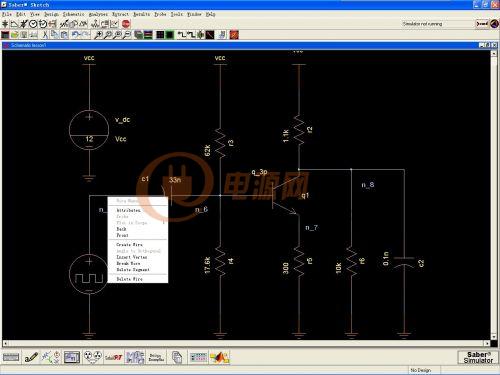Click the blue undo arrow icon
This screenshot has height=375, width=500.
[x=75, y=35]
